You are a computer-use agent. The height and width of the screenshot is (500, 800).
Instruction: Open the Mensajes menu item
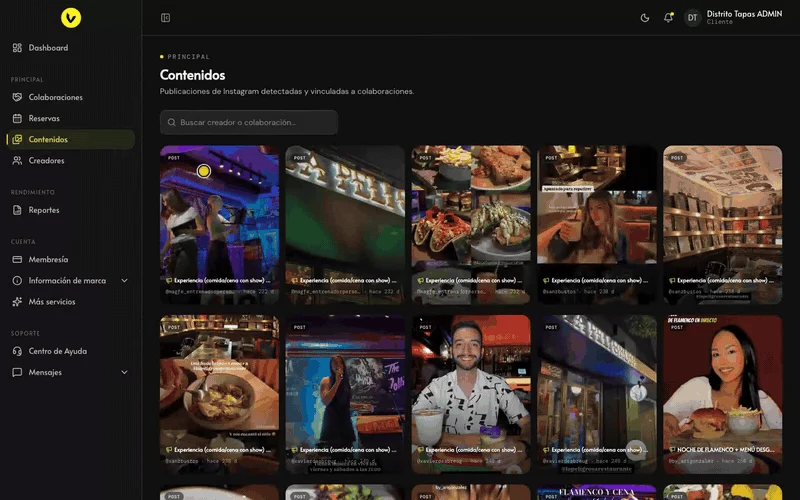(x=70, y=372)
